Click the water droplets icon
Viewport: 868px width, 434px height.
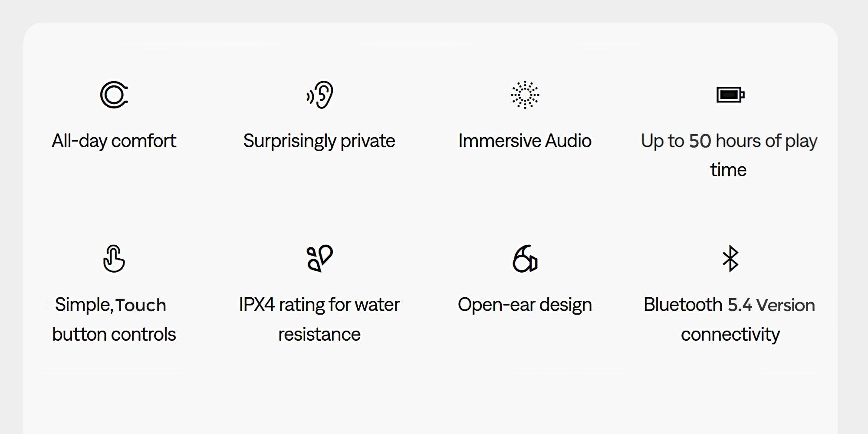click(319, 259)
